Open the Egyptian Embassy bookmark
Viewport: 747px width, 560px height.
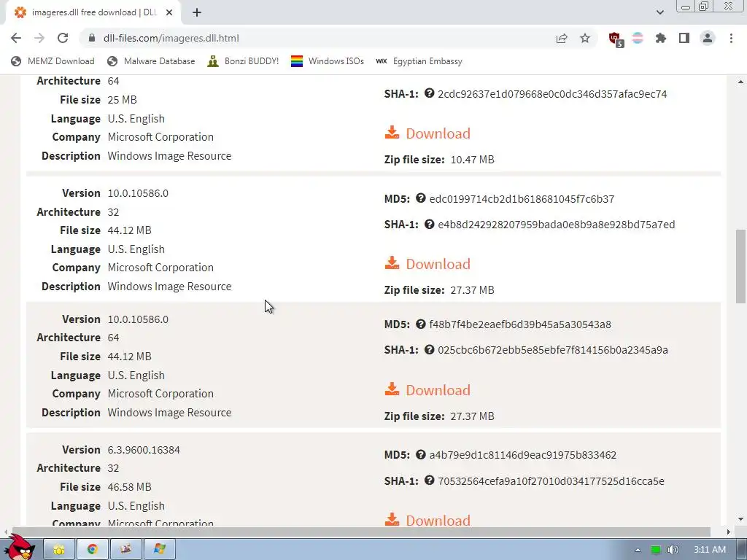(419, 61)
